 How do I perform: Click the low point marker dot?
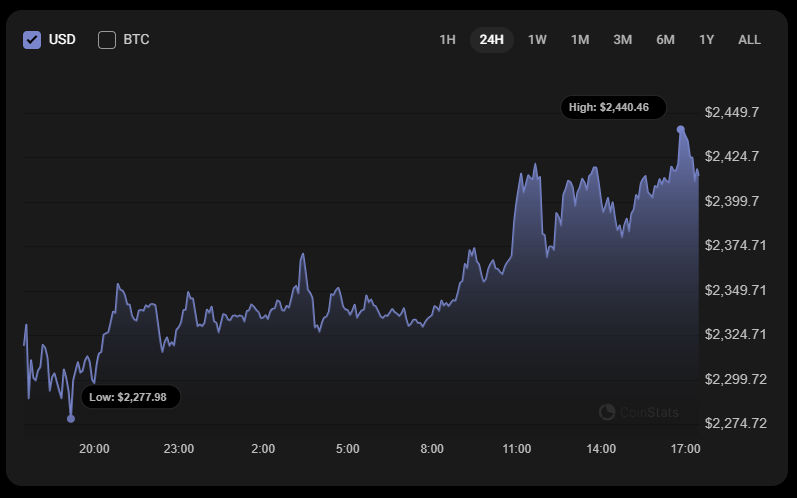(71, 418)
